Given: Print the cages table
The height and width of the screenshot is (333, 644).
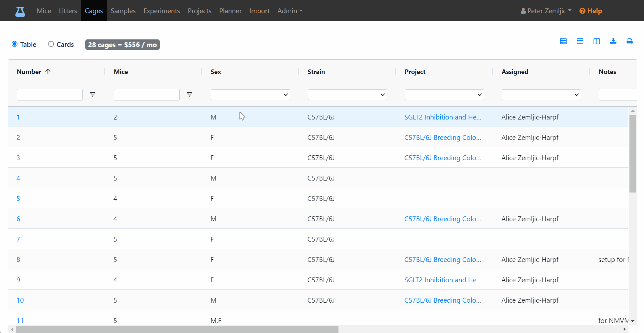Looking at the screenshot, I should coord(630,41).
